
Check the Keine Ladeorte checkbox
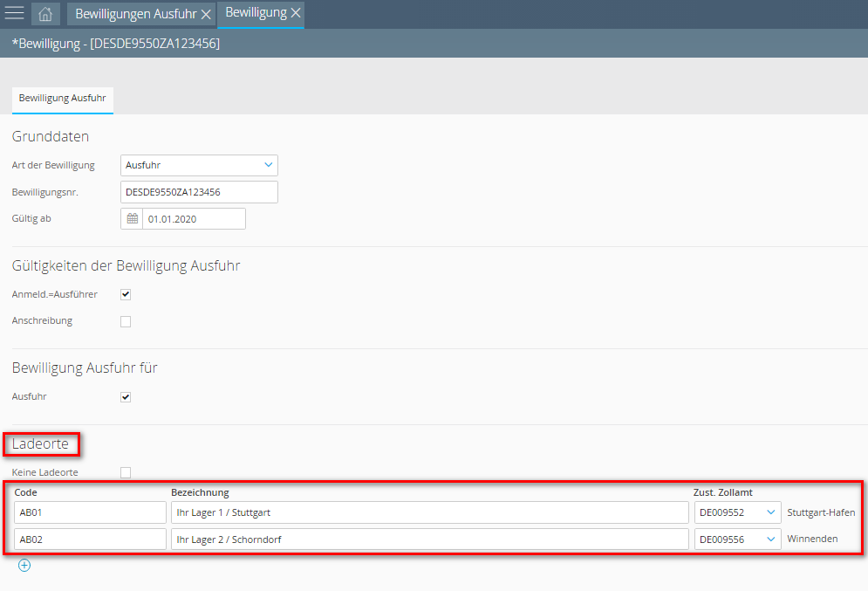tap(126, 473)
